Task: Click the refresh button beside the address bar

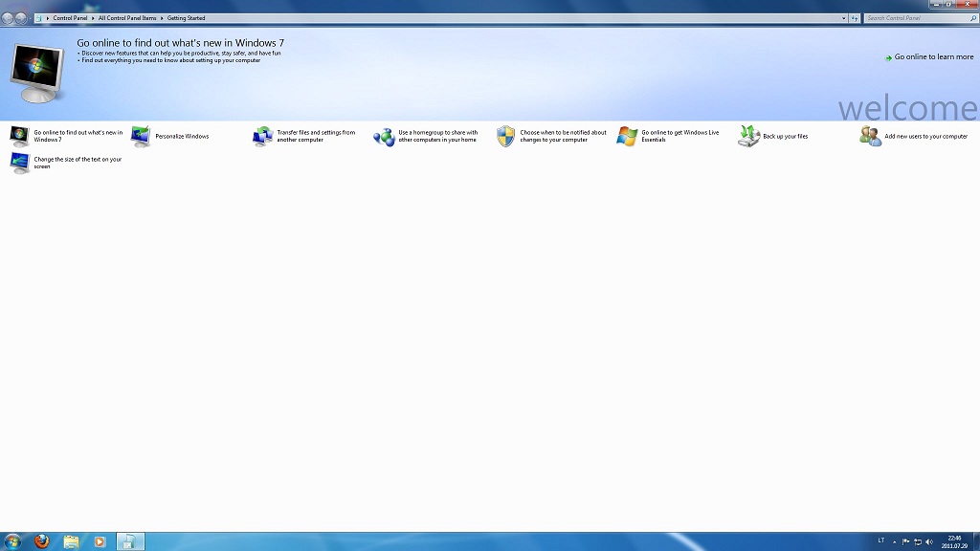Action: pyautogui.click(x=855, y=18)
